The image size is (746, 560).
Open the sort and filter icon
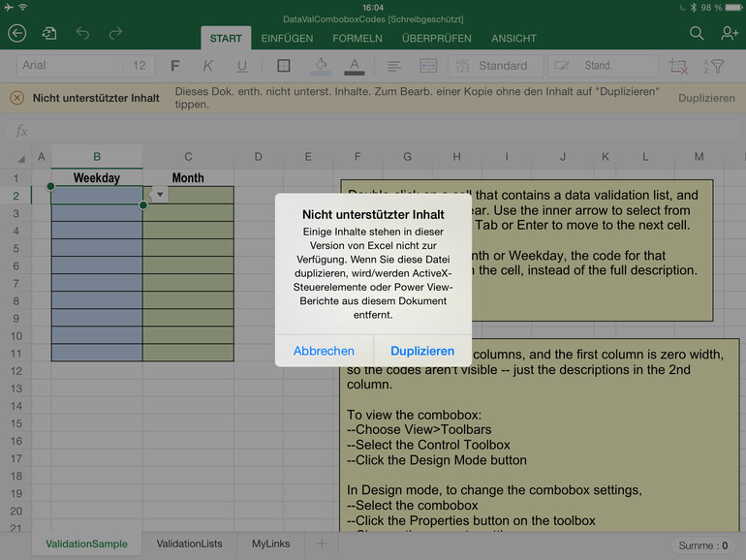click(x=713, y=66)
